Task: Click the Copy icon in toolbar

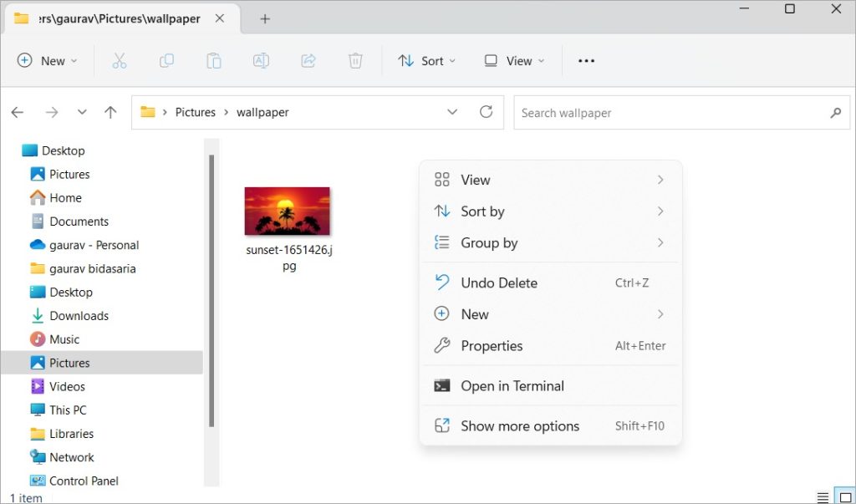Action: click(166, 60)
